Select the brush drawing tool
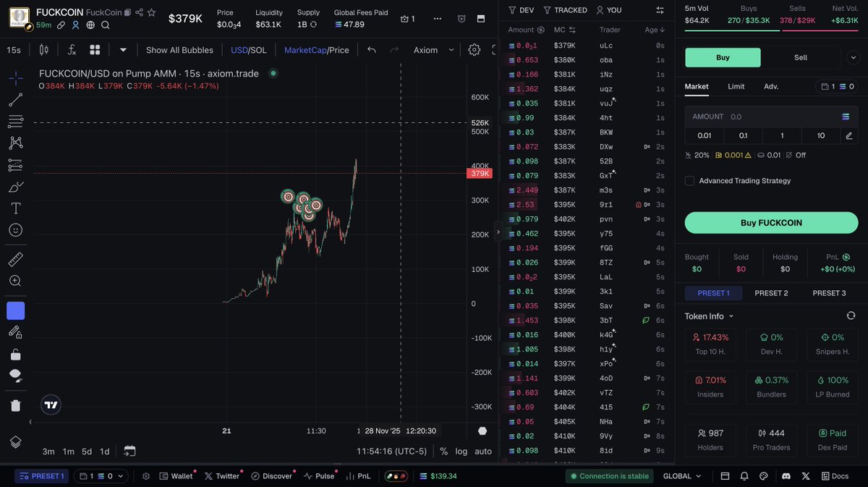This screenshot has width=868, height=487. [x=15, y=187]
